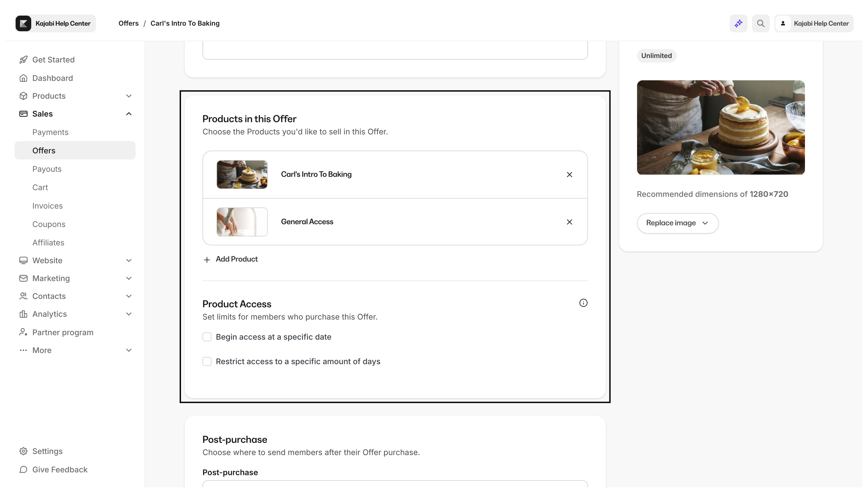Remove Carl's Intro To Baking product
The height and width of the screenshot is (493, 868).
569,174
